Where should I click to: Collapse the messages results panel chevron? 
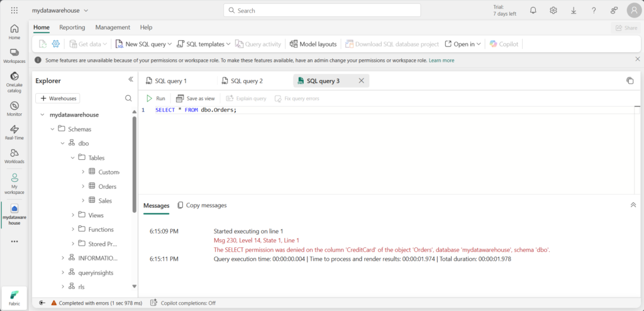click(x=633, y=205)
